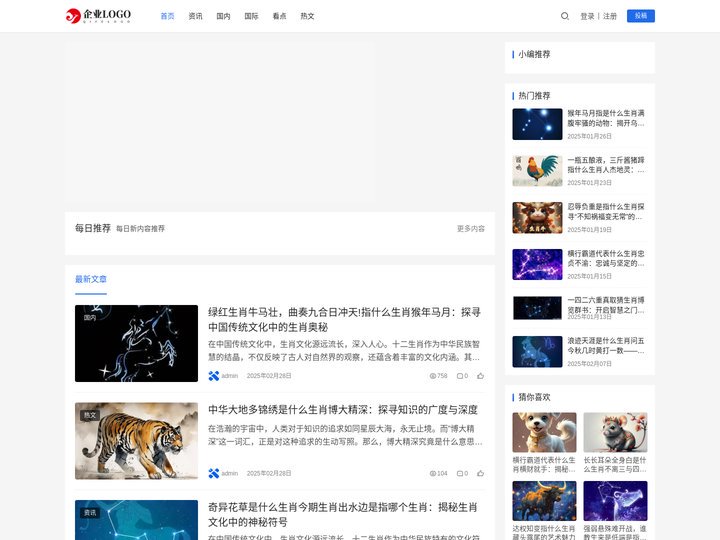Open the 更多内容 link in 每日推荐
The width and height of the screenshot is (720, 540).
tap(471, 228)
